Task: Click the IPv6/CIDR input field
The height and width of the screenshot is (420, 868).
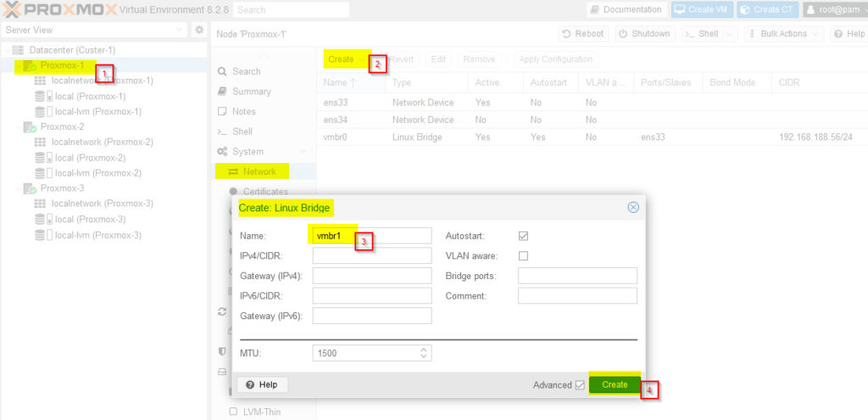Action: click(x=372, y=295)
